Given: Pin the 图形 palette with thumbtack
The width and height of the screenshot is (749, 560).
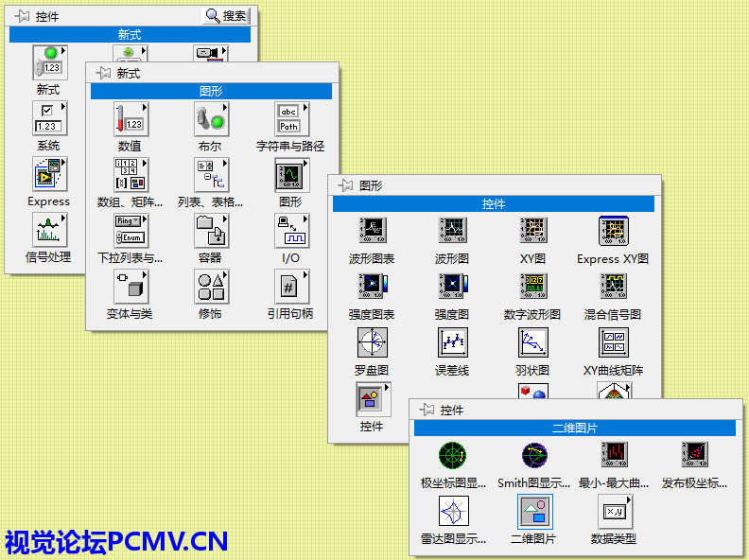Looking at the screenshot, I should pyautogui.click(x=345, y=185).
